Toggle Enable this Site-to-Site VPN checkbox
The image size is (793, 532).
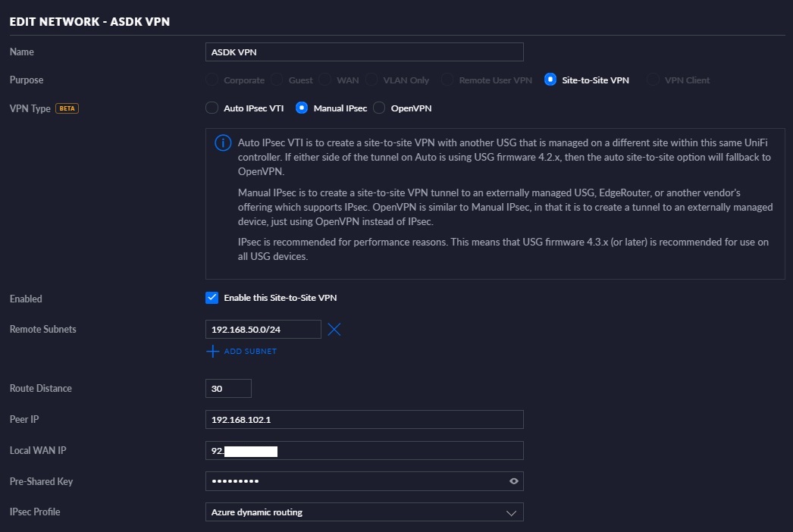coord(212,298)
